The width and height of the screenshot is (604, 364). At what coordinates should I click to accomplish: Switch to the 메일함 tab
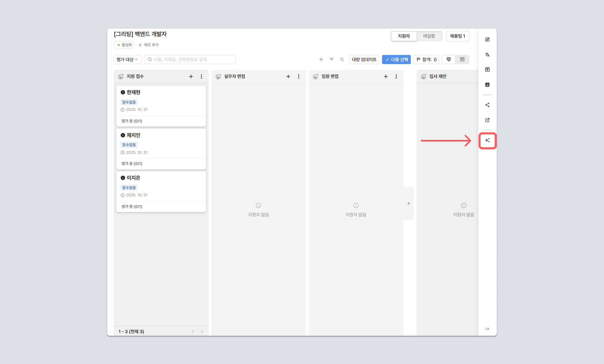[x=429, y=36]
